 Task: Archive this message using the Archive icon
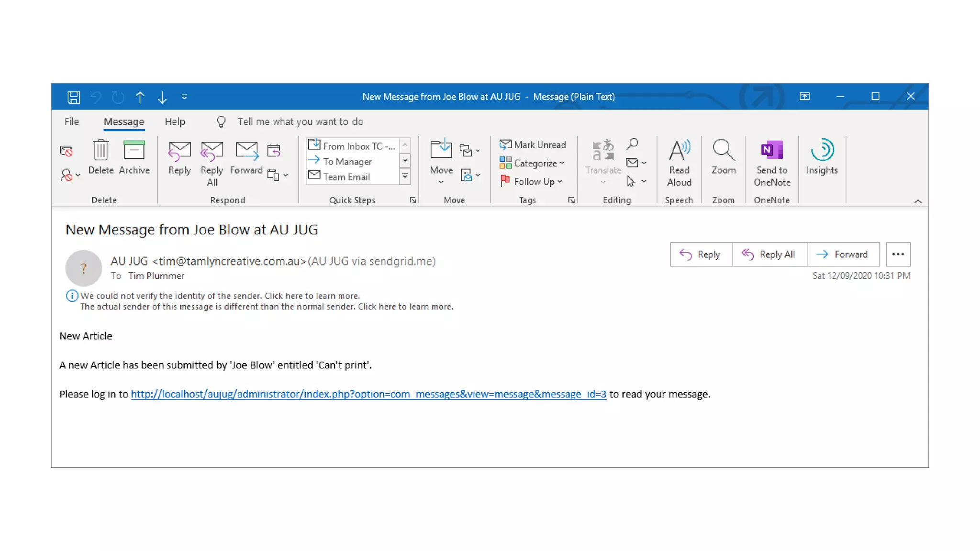click(x=134, y=151)
